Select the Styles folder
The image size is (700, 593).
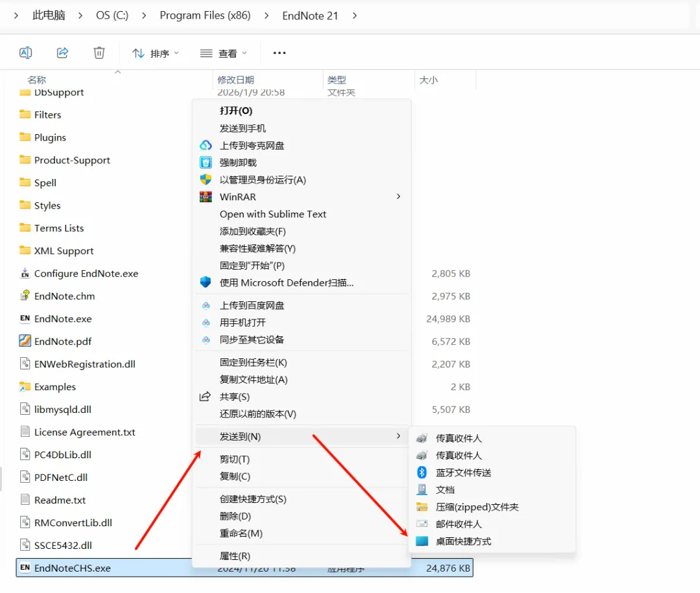click(40, 205)
